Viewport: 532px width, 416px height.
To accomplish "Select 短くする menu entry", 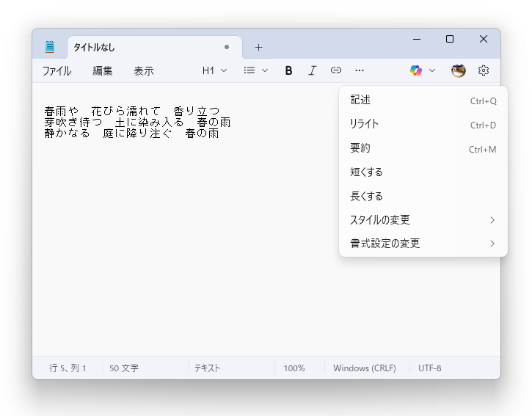I will 423,172.
